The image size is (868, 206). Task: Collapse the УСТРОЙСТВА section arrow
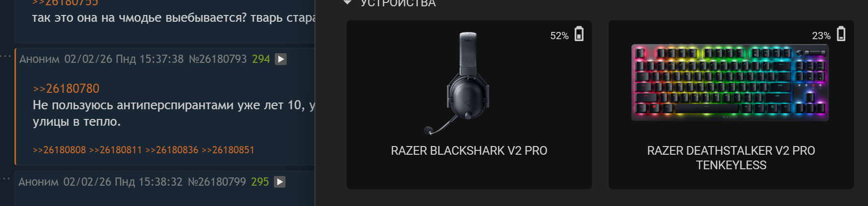pos(347,3)
